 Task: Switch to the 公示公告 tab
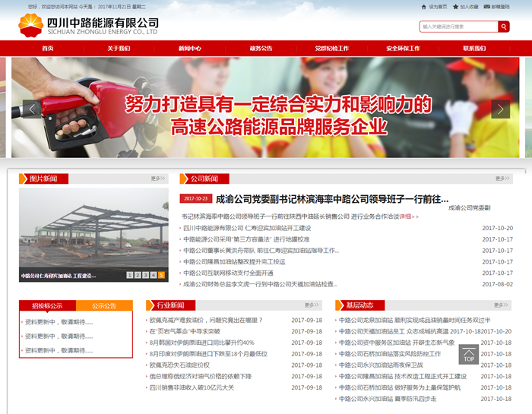click(x=104, y=306)
